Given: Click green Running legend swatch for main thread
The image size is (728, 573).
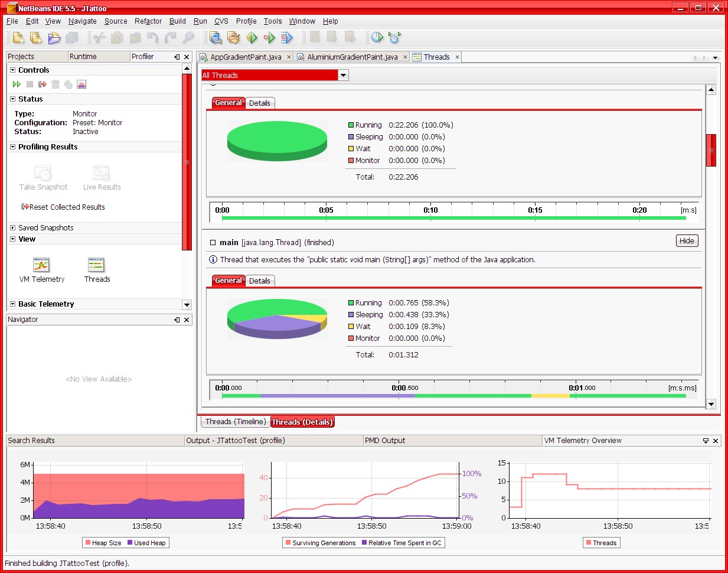Looking at the screenshot, I should pyautogui.click(x=351, y=303).
